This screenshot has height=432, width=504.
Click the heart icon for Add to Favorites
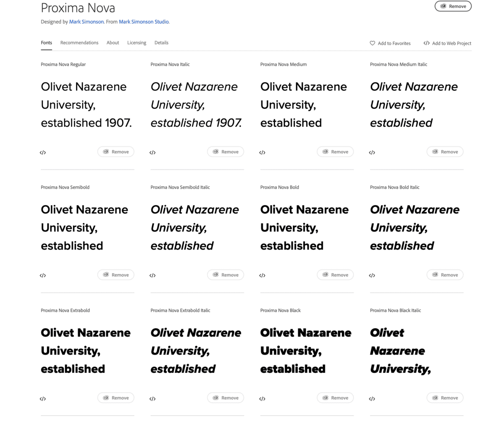click(x=372, y=43)
